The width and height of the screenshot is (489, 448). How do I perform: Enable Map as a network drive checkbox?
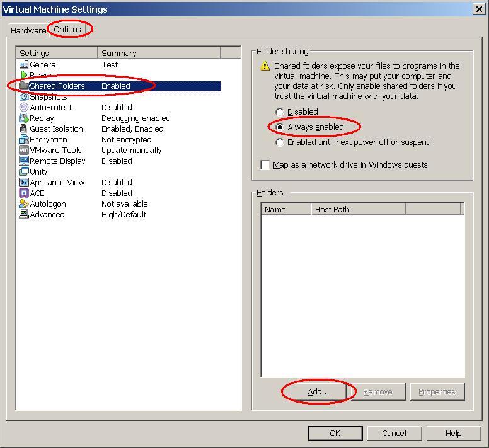(265, 165)
